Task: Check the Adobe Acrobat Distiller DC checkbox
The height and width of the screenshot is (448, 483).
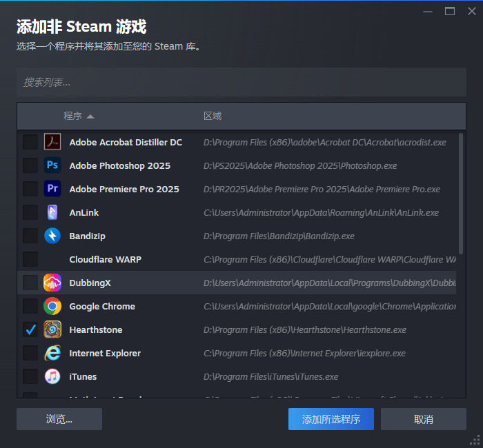Action: tap(30, 142)
